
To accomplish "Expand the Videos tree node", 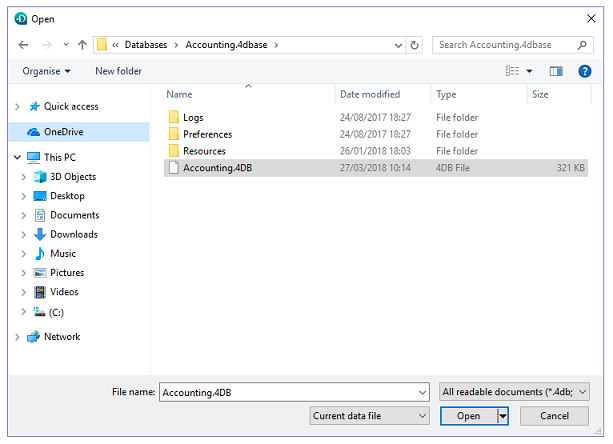I will tap(23, 292).
